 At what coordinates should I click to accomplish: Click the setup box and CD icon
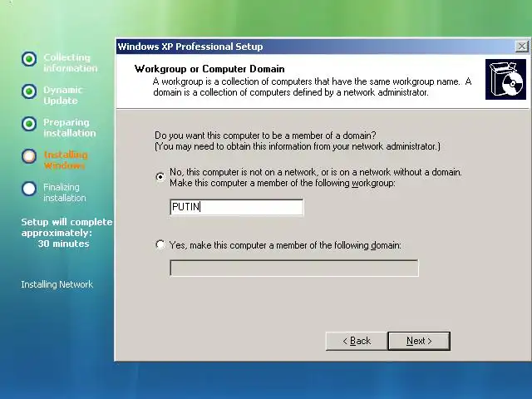click(505, 80)
